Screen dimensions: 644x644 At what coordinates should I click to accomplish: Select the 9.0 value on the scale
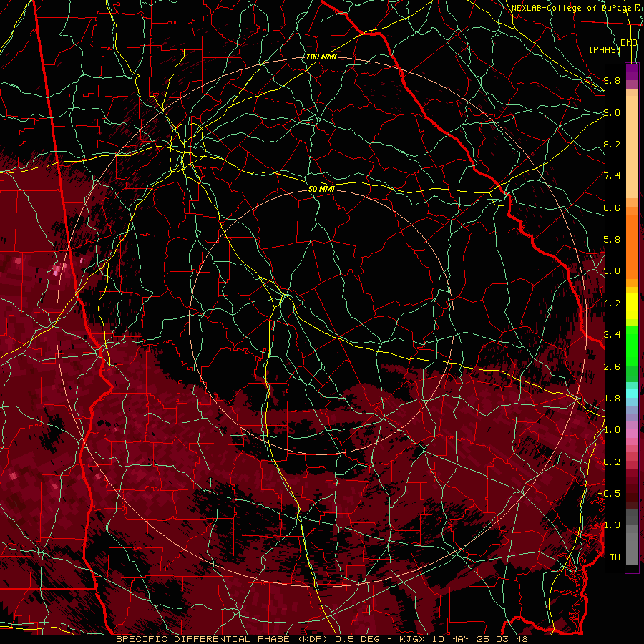click(x=612, y=112)
